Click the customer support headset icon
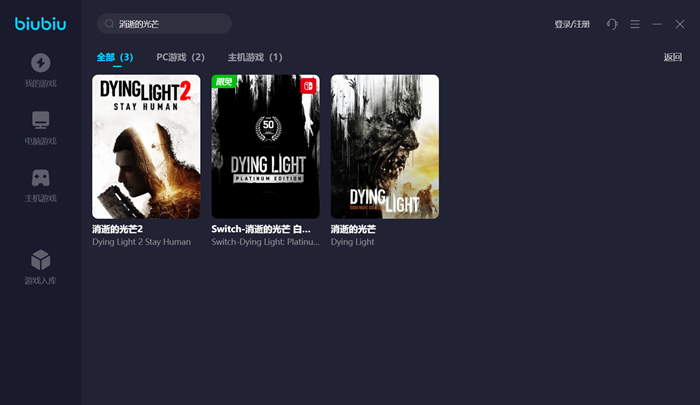Image resolution: width=700 pixels, height=405 pixels. tap(612, 24)
